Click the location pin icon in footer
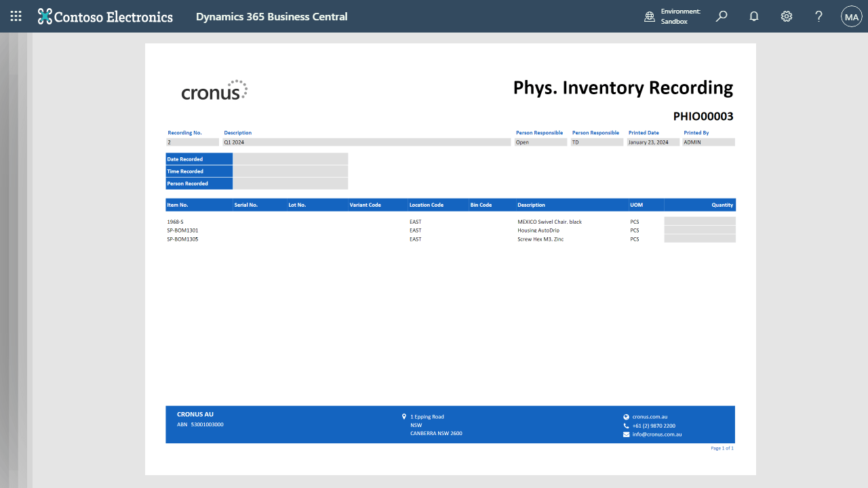Viewport: 868px width, 488px height. pos(404,417)
